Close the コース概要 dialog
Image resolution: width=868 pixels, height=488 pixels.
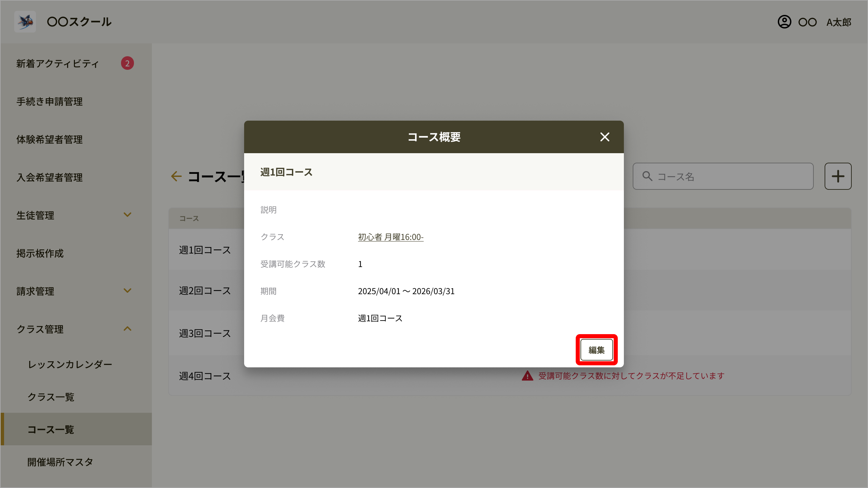[605, 137]
